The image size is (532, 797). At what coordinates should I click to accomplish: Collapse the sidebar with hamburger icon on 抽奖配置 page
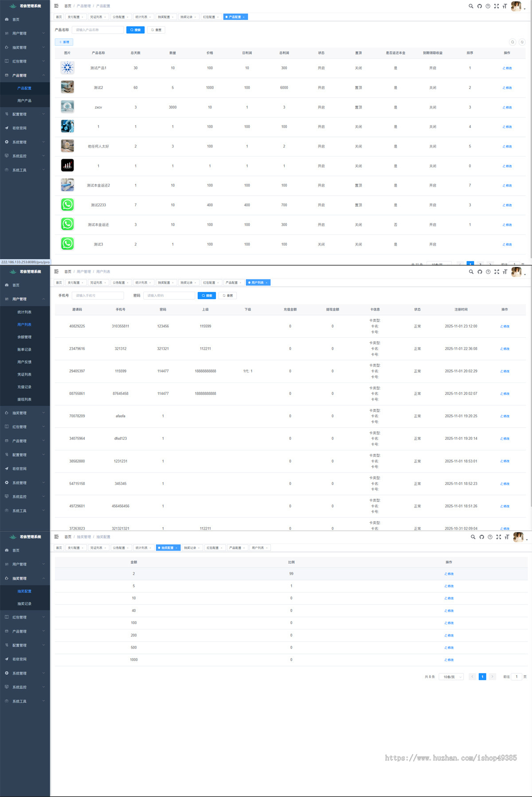(x=56, y=537)
